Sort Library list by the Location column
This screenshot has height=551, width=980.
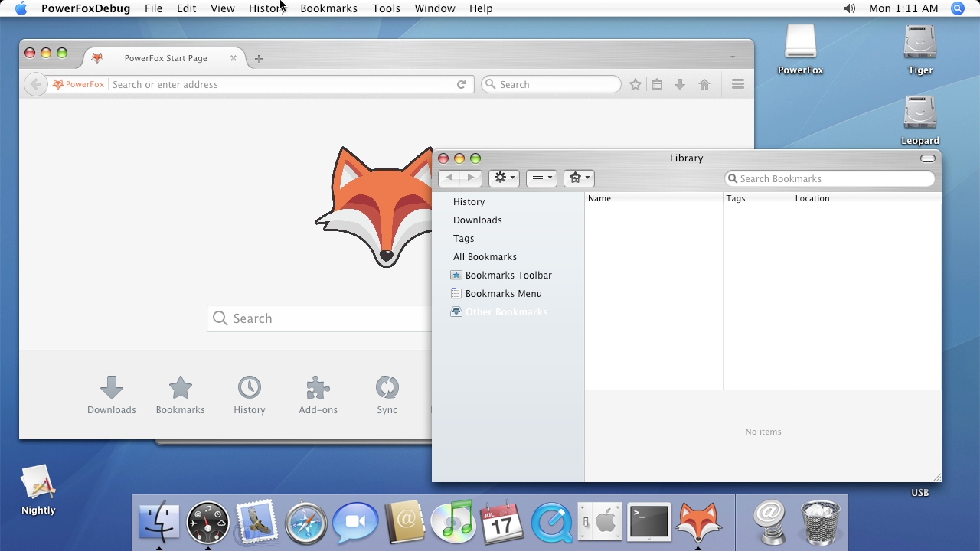(x=867, y=198)
